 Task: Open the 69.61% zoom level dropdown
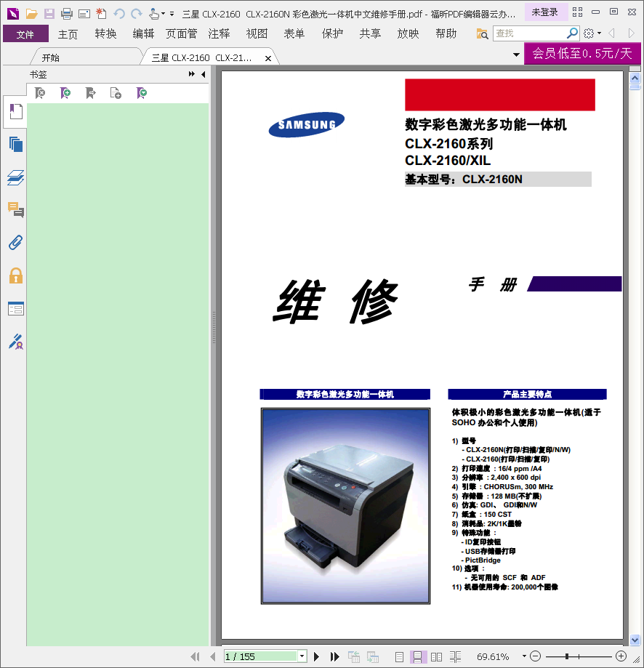point(524,656)
